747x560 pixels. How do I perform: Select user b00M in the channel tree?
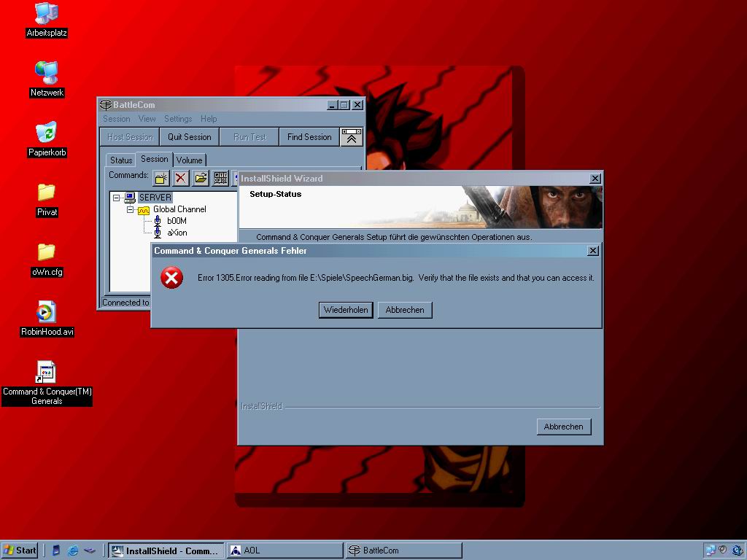177,221
